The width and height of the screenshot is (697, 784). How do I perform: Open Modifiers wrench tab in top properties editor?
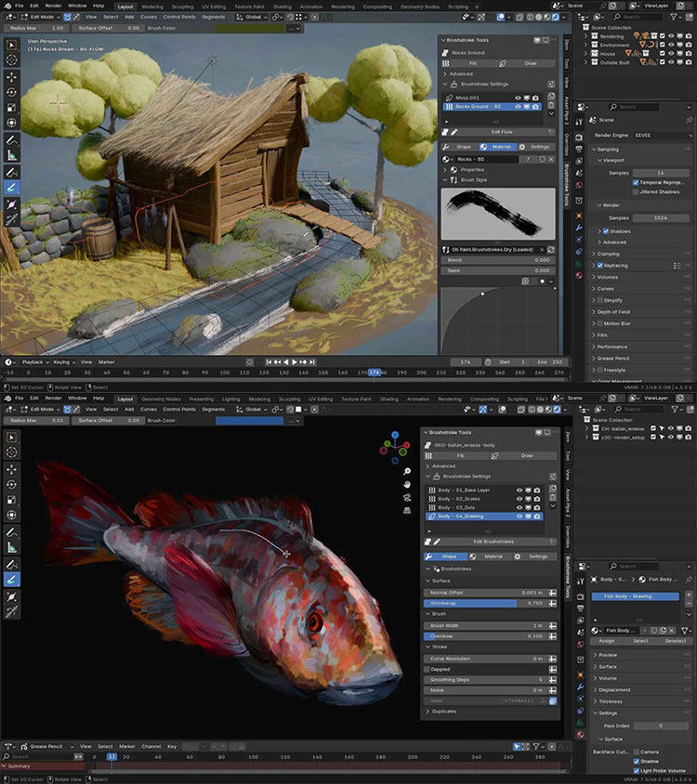click(579, 227)
